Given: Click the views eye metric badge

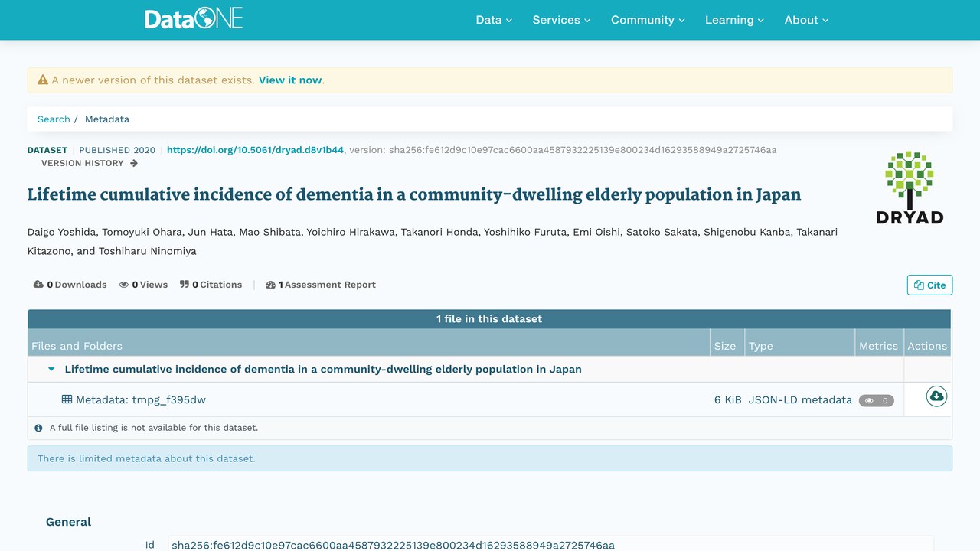Looking at the screenshot, I should 877,400.
